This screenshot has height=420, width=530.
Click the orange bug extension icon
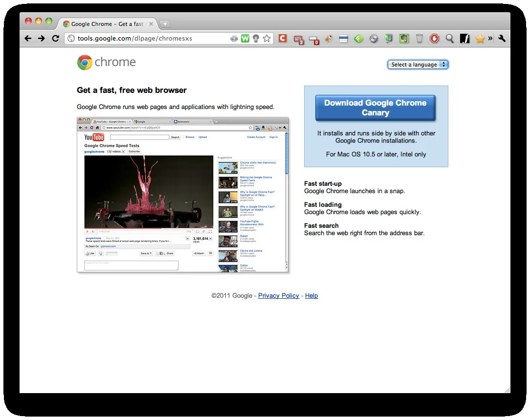pos(328,39)
